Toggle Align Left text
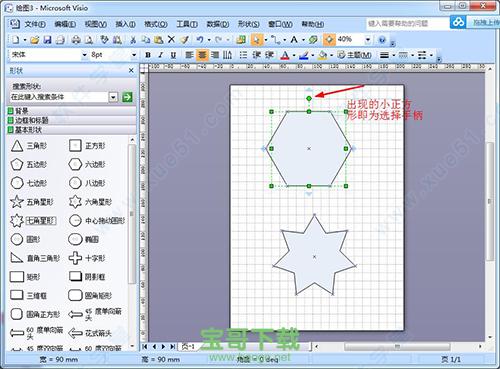Viewport: 500px width, 369px height. click(189, 55)
